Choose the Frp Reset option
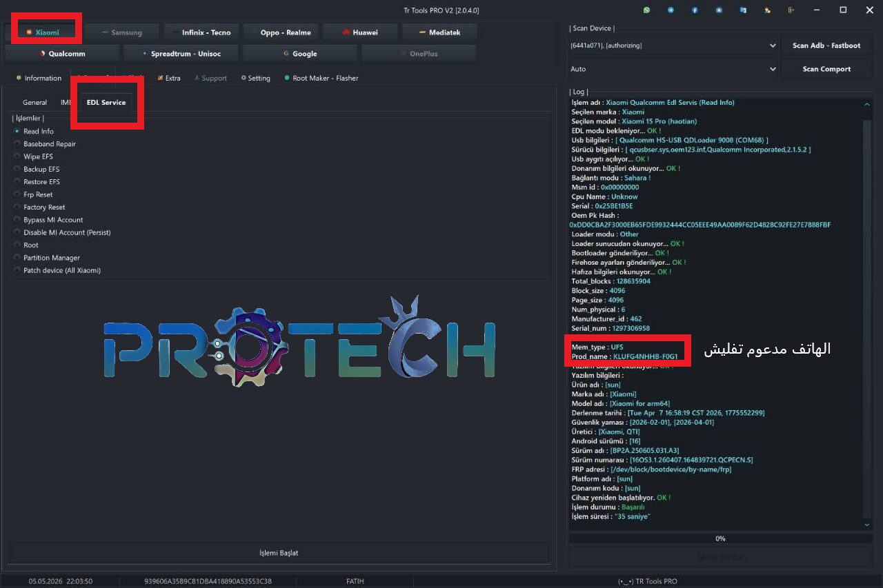 33,194
